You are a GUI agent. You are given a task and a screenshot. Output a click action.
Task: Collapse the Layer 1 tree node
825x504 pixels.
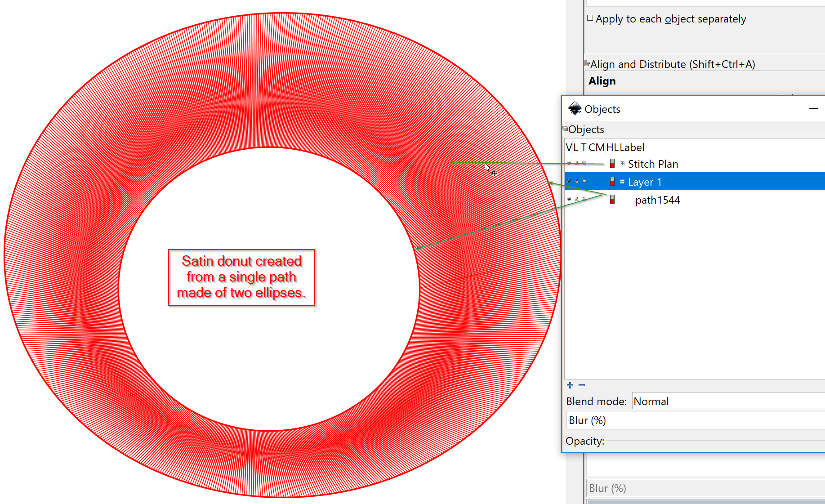[x=623, y=182]
